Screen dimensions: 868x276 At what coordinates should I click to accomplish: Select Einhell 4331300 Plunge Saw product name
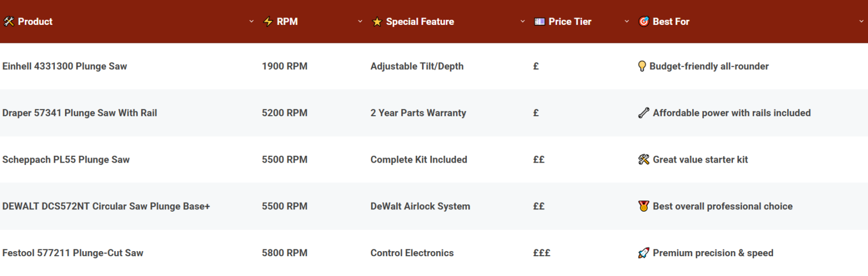click(64, 66)
